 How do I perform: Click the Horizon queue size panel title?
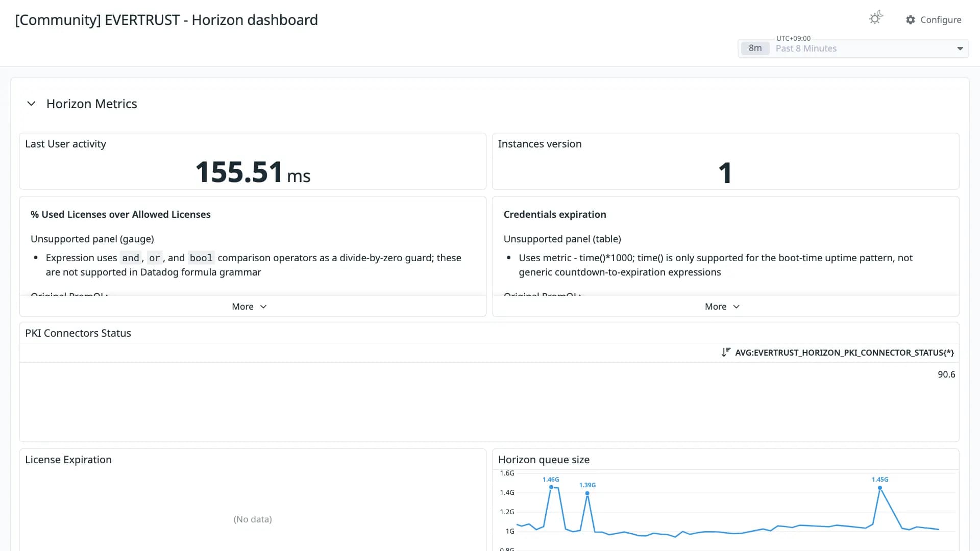[544, 460]
